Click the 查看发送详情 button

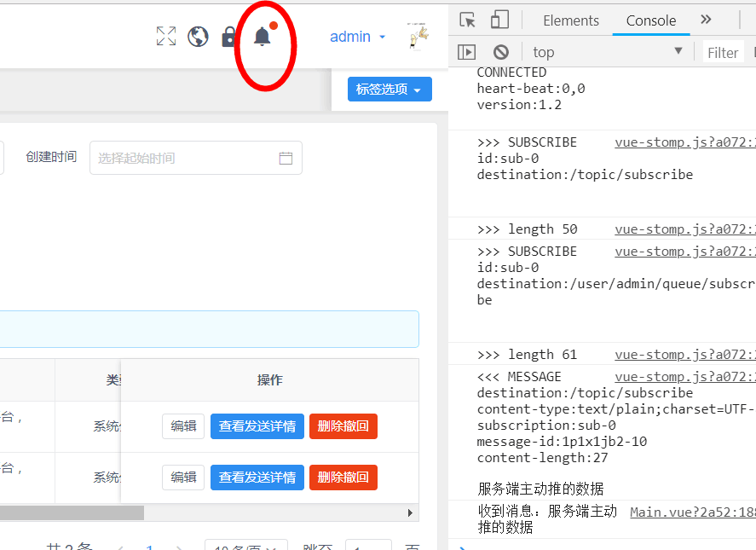click(x=257, y=426)
